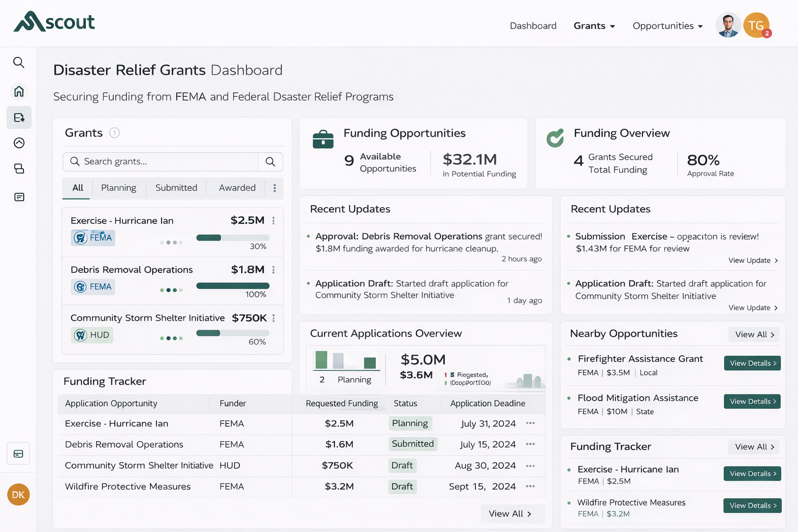798x532 pixels.
Task: Click View All in the right Funding Tracker
Action: point(754,447)
